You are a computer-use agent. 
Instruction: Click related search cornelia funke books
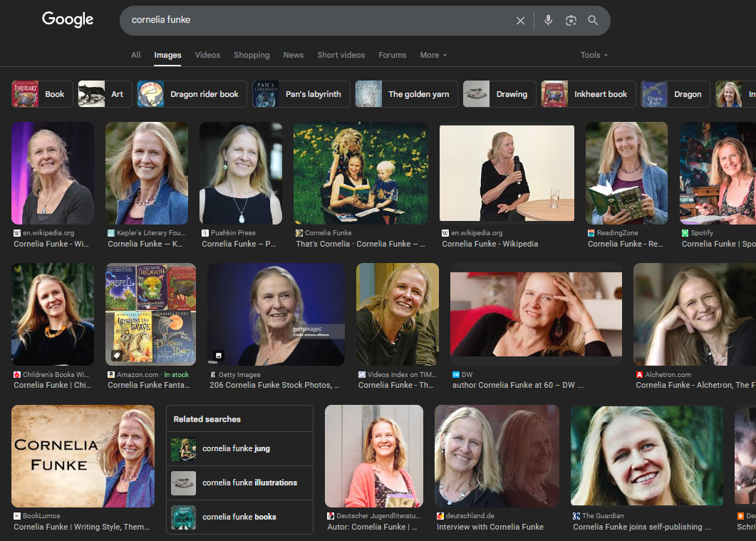click(239, 517)
